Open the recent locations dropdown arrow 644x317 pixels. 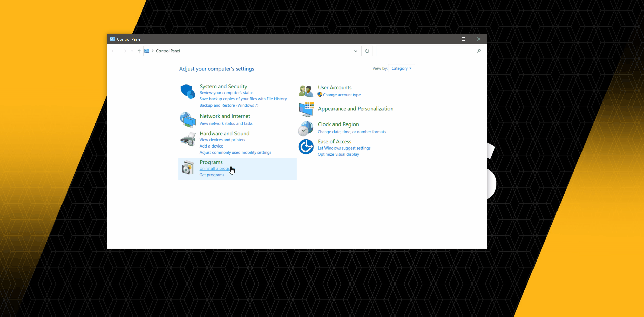pos(132,51)
